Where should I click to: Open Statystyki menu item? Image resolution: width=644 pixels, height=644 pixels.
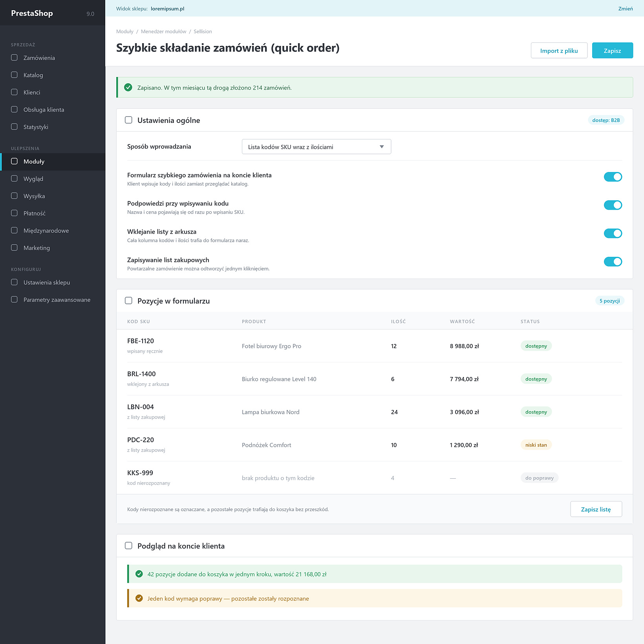[x=53, y=127]
